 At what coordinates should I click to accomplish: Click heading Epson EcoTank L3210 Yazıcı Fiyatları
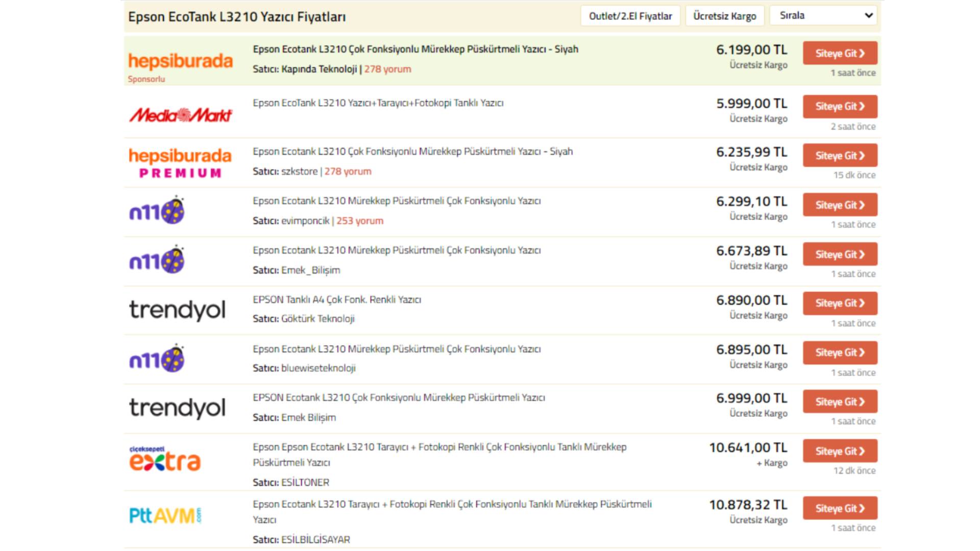click(x=237, y=17)
